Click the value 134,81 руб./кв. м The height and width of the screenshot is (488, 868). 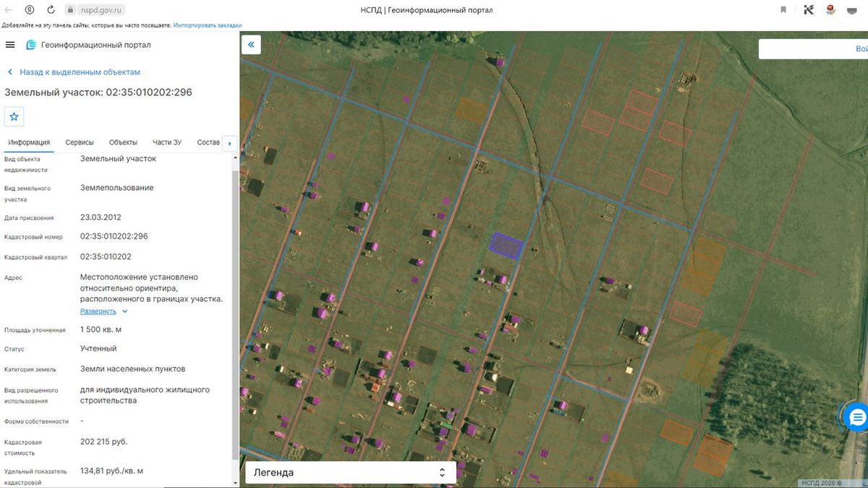pos(112,471)
